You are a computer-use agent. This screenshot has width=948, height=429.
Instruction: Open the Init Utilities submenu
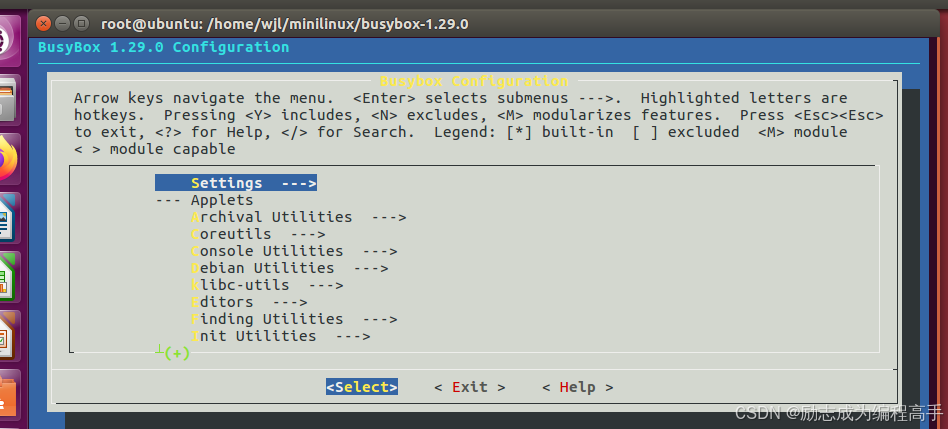click(281, 335)
